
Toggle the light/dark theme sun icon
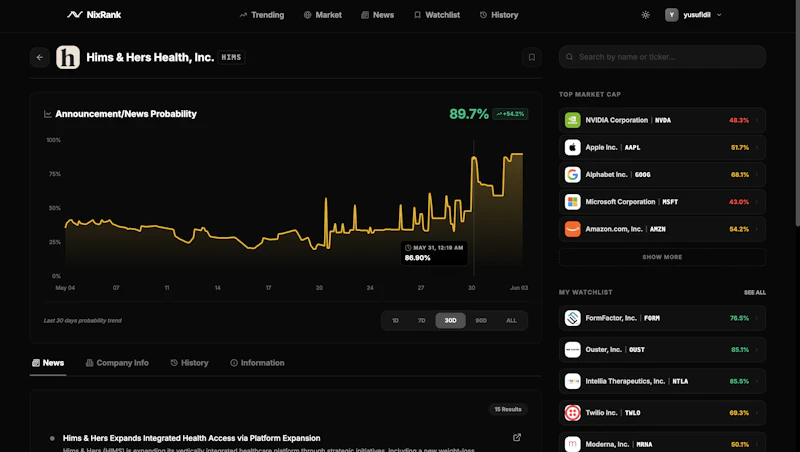645,15
